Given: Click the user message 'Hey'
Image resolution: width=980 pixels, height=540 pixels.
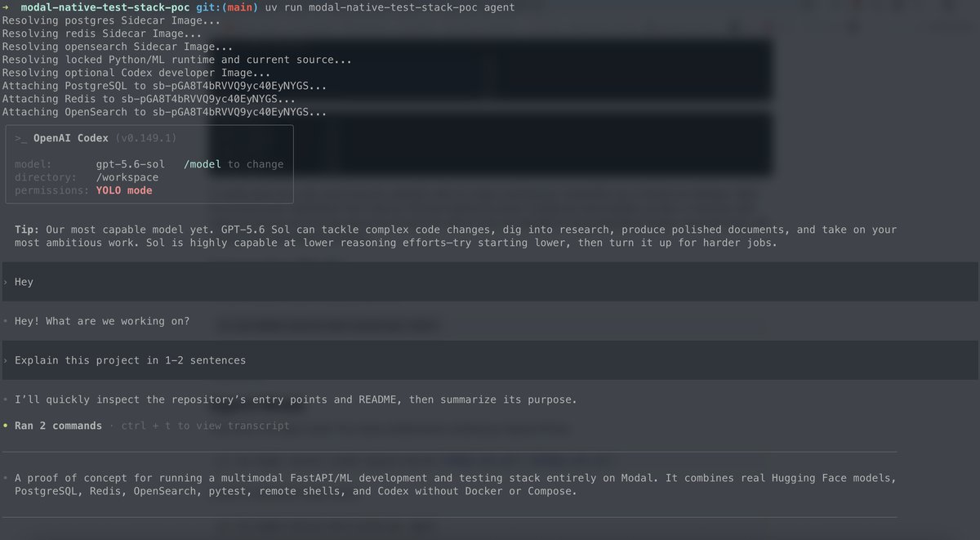Looking at the screenshot, I should 489,282.
